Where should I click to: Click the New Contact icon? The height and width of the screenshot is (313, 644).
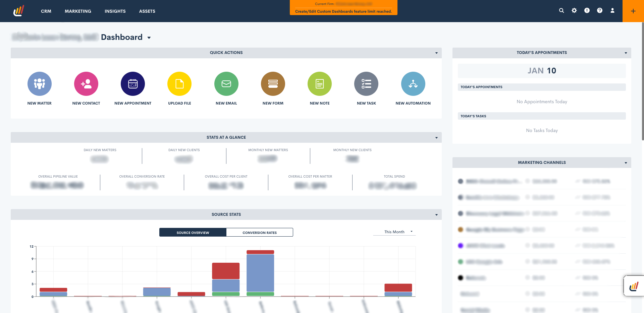(86, 84)
